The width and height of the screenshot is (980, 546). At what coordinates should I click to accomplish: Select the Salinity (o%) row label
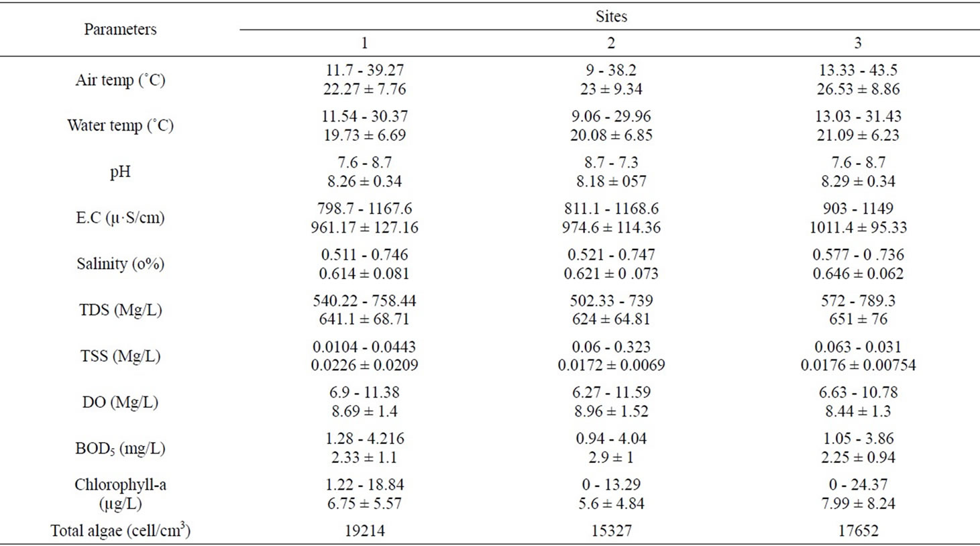(120, 264)
